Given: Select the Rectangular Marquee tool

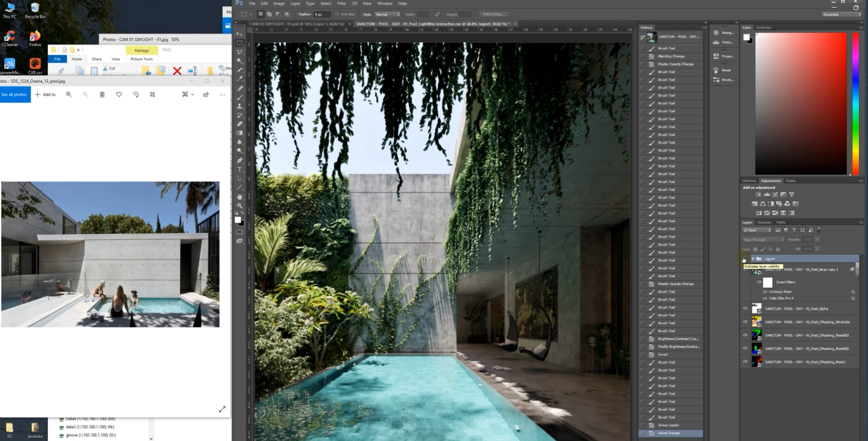Looking at the screenshot, I should pyautogui.click(x=240, y=43).
